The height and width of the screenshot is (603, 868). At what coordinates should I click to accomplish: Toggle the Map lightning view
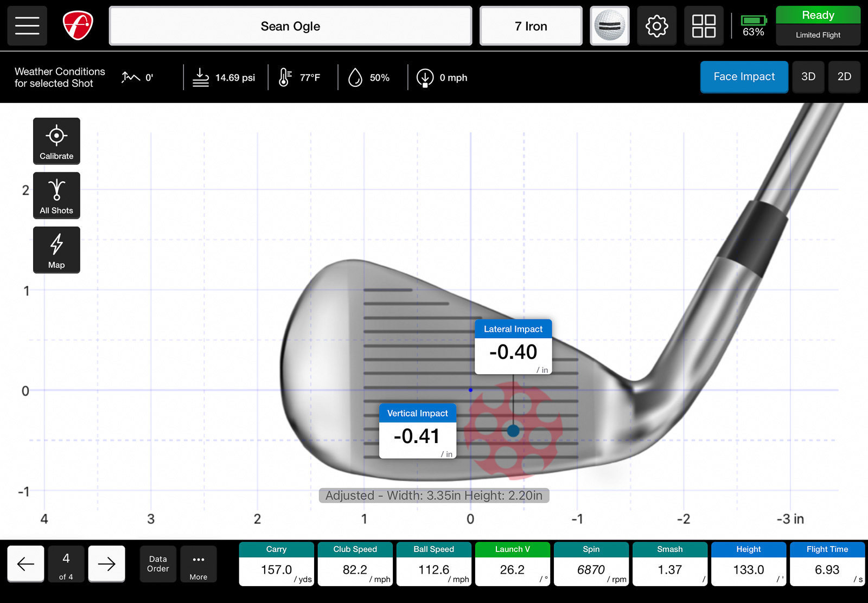(x=56, y=250)
